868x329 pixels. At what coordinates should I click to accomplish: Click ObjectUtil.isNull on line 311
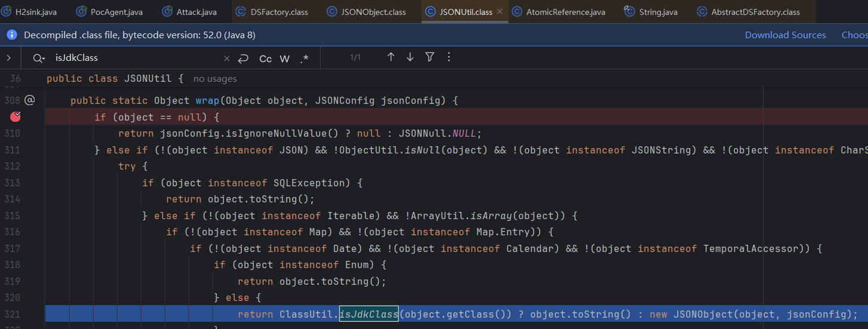[389, 150]
